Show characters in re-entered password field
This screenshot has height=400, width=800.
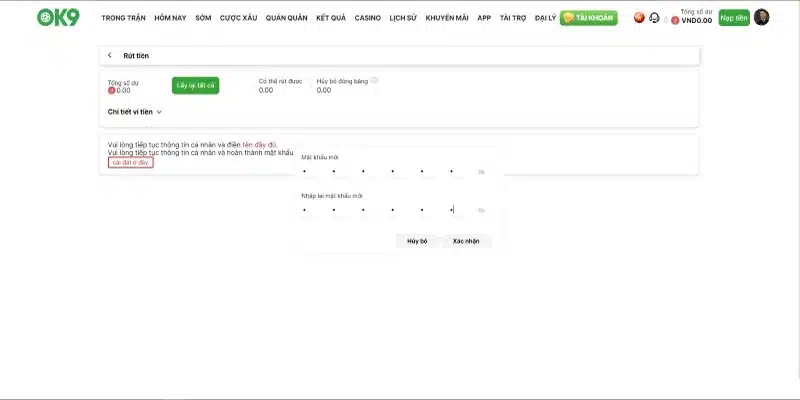pos(481,210)
